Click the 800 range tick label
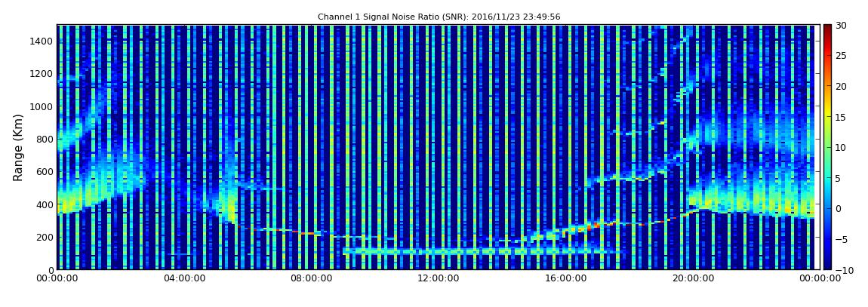The width and height of the screenshot is (868, 307). point(45,139)
